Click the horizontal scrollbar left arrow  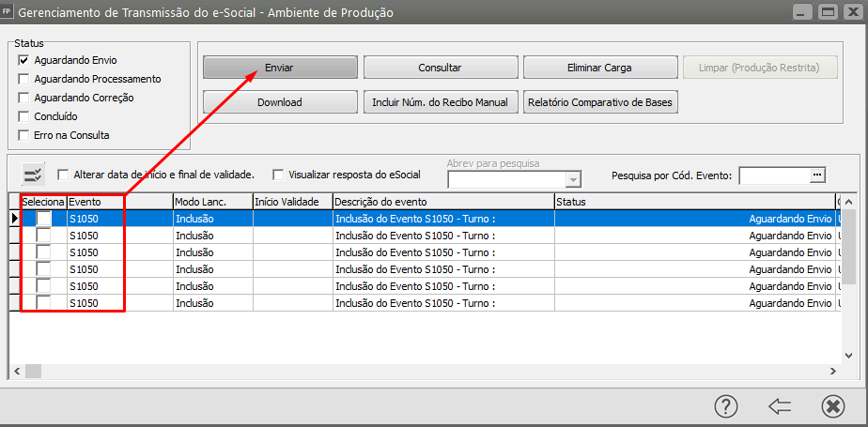click(16, 371)
